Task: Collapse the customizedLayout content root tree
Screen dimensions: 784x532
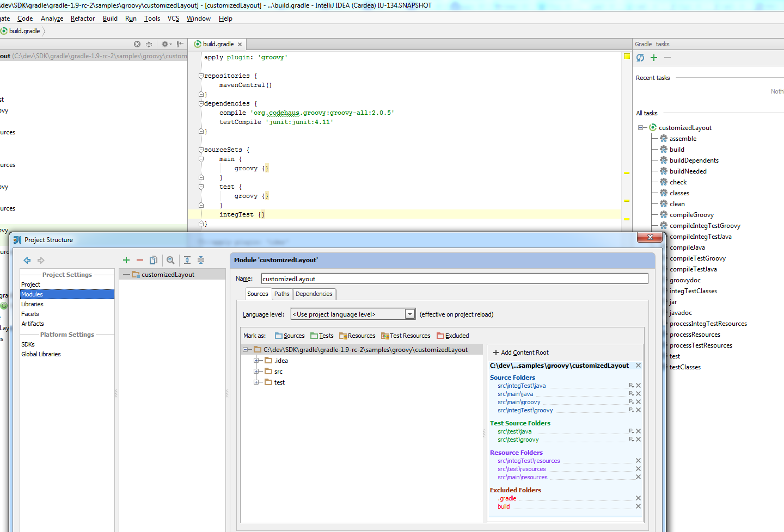Action: click(246, 350)
